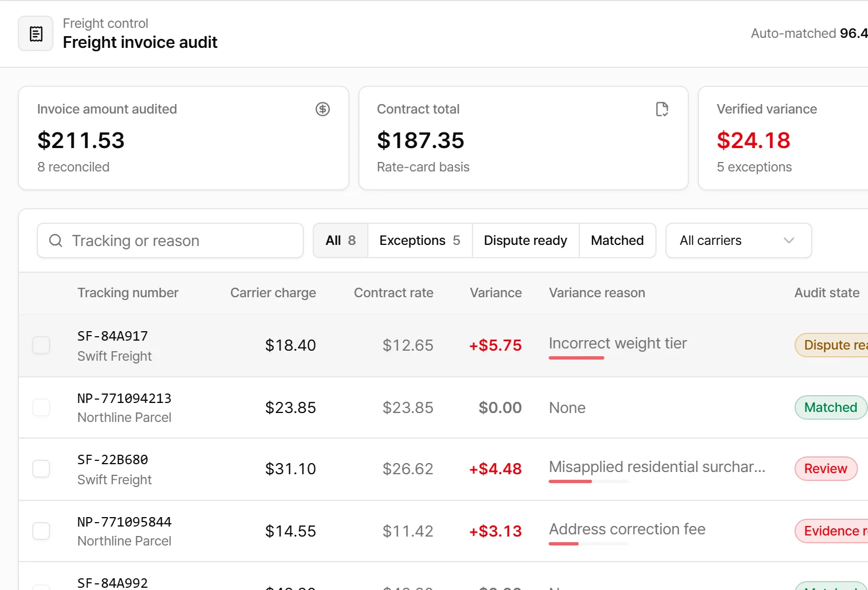
Task: Sort by Carrier charge column header
Action: [273, 293]
